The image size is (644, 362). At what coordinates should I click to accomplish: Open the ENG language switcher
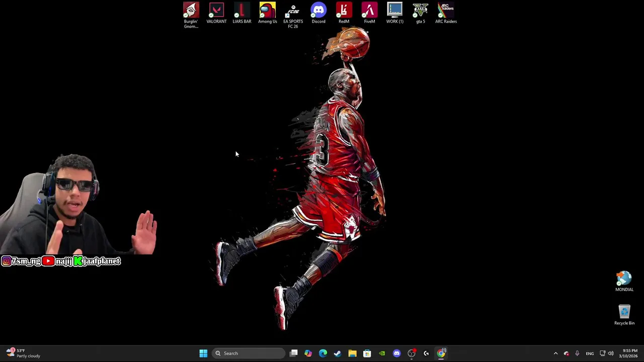click(x=590, y=353)
